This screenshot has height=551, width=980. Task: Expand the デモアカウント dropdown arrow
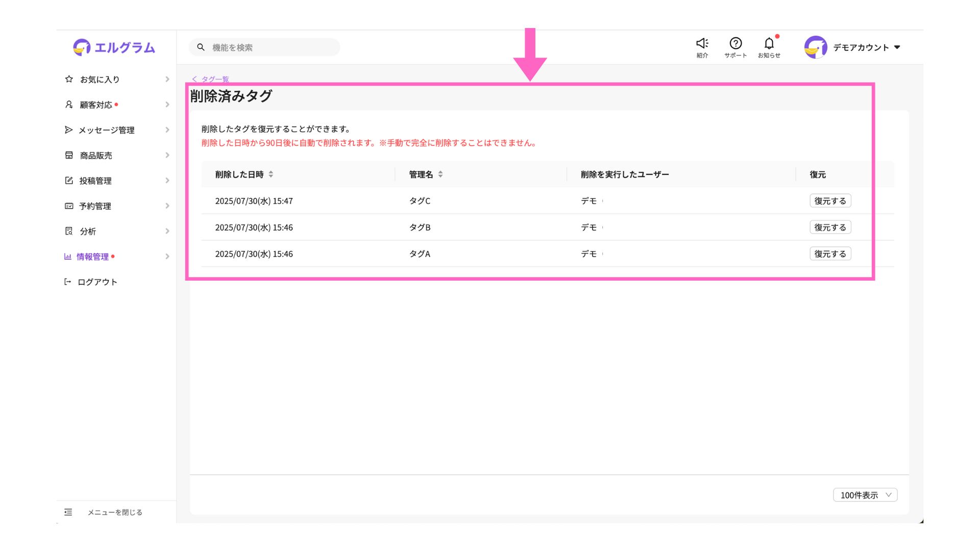[x=897, y=47]
